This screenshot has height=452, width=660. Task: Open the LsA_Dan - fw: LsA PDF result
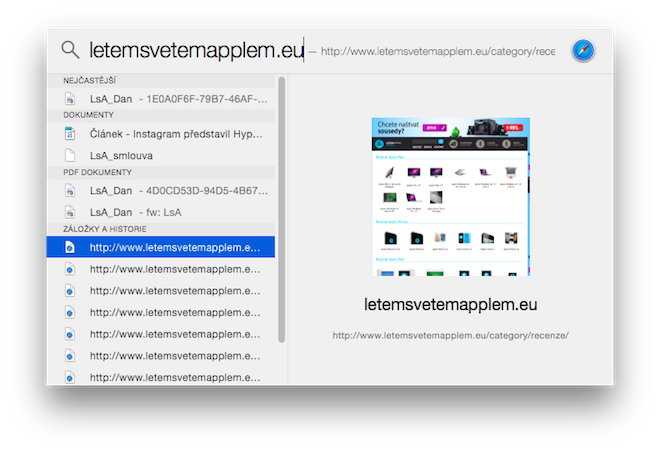point(161,212)
